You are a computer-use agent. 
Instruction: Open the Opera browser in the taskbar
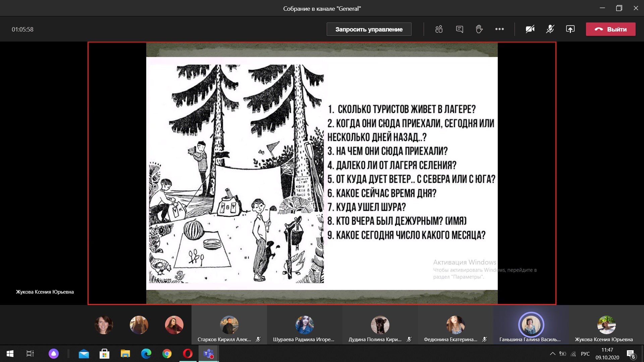187,354
